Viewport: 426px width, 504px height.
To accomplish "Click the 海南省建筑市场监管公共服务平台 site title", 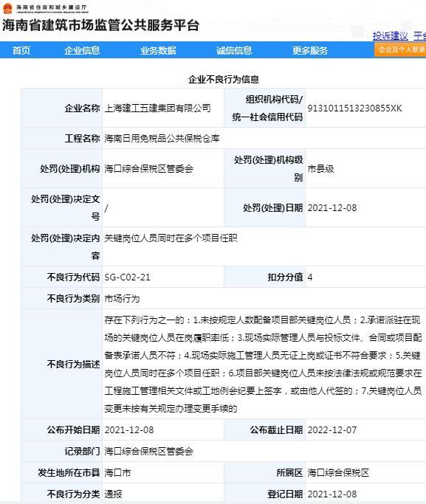I will [x=100, y=25].
